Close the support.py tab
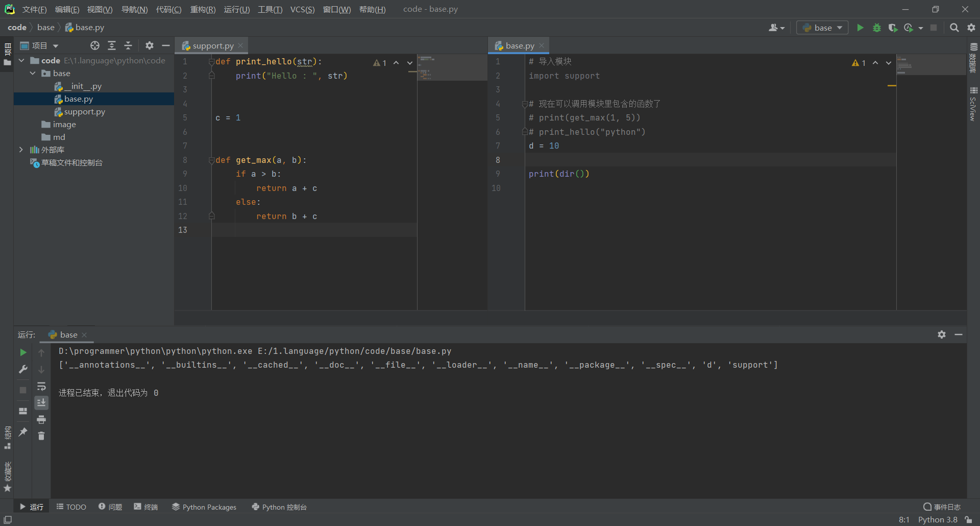Viewport: 980px width, 526px height. click(x=240, y=45)
